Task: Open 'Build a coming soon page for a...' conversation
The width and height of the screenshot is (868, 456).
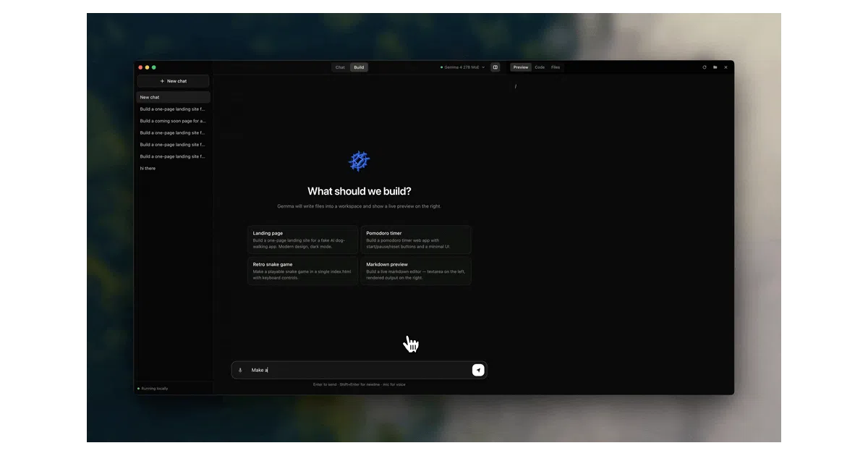Action: coord(174,121)
